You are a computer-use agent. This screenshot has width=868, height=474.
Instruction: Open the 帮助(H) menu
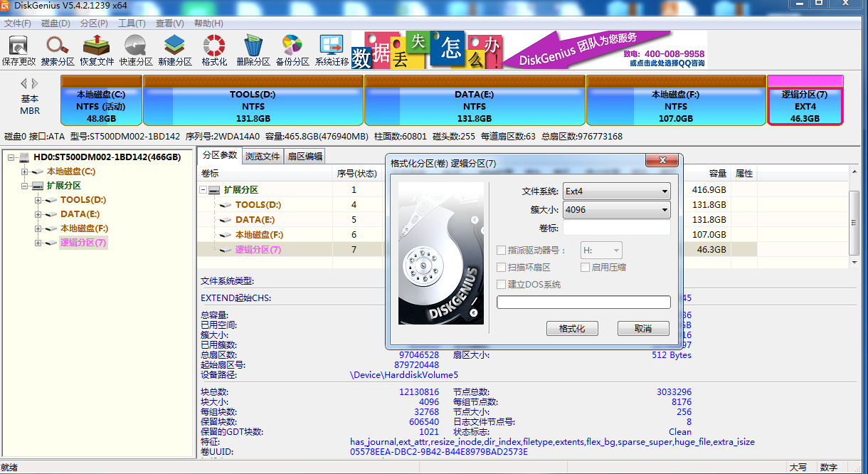pyautogui.click(x=208, y=23)
